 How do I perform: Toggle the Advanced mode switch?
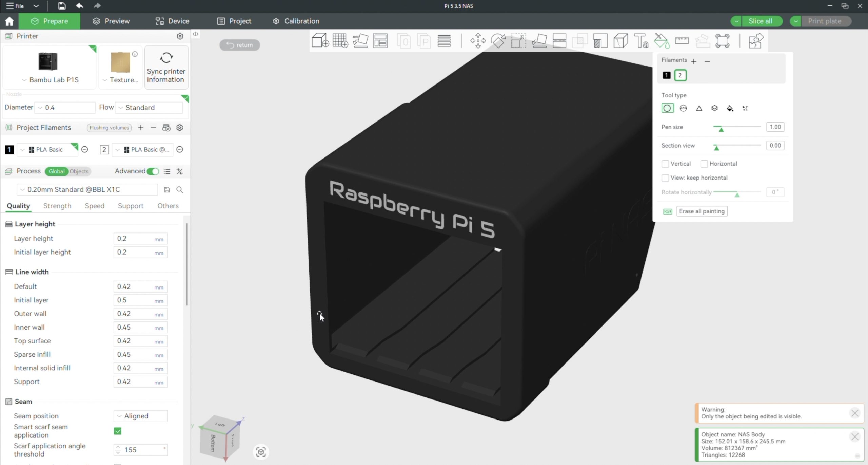[x=153, y=171]
